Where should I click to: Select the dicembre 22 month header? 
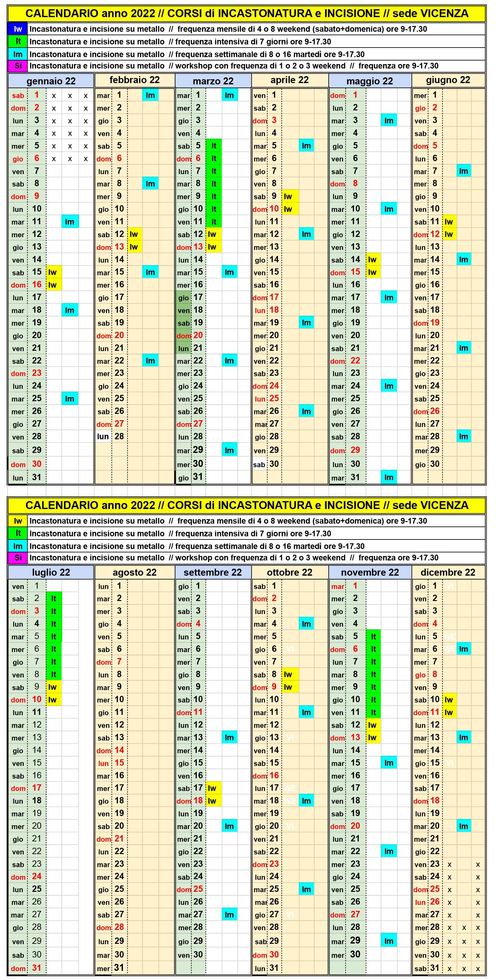point(448,572)
